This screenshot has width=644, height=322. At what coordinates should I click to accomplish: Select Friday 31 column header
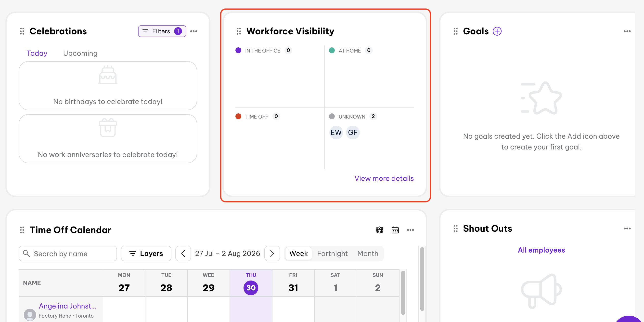point(293,283)
